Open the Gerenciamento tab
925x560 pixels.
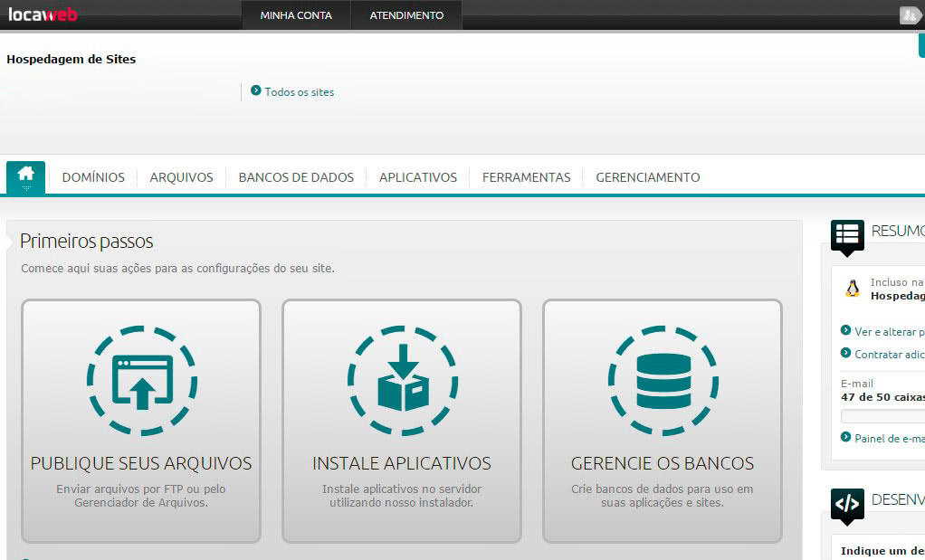click(x=648, y=177)
